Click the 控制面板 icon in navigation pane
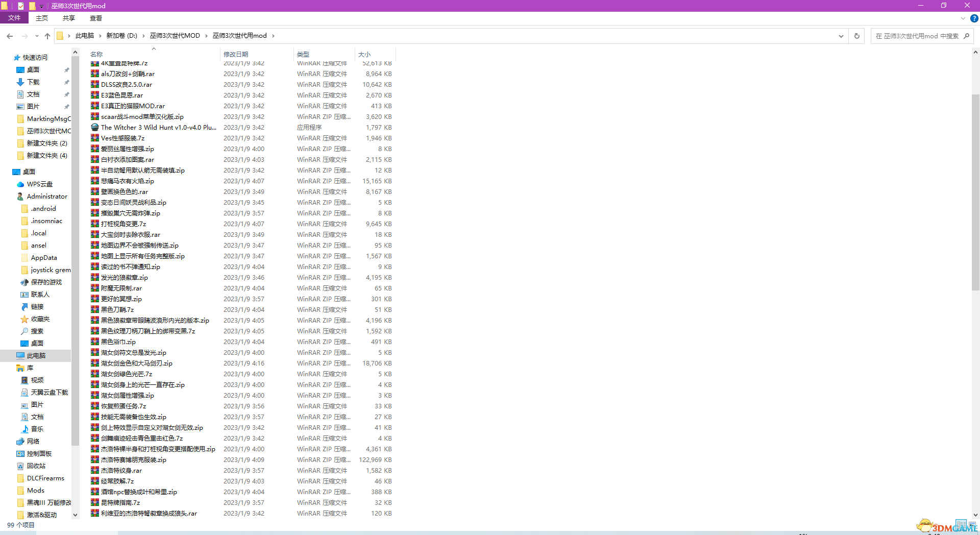The width and height of the screenshot is (980, 535). [20, 454]
